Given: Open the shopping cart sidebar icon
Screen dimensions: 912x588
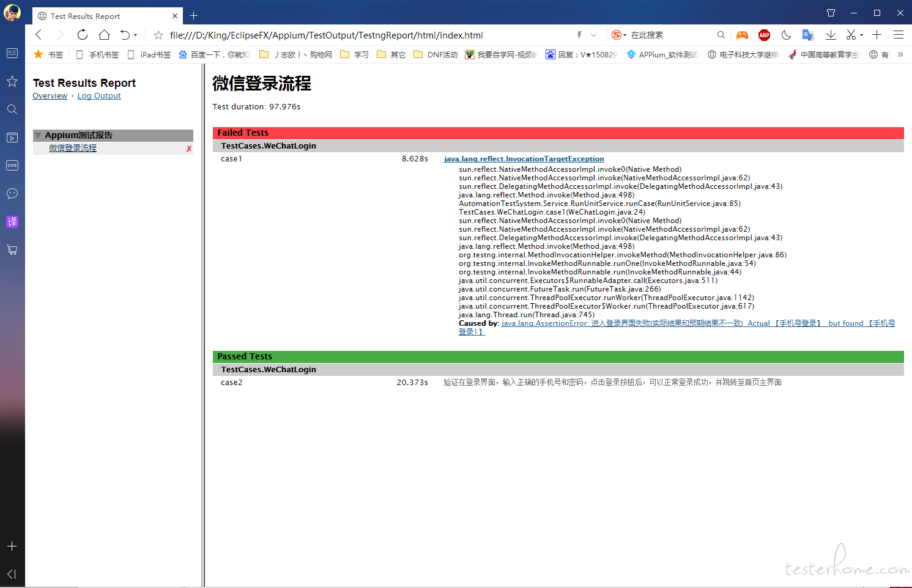Looking at the screenshot, I should tap(12, 249).
